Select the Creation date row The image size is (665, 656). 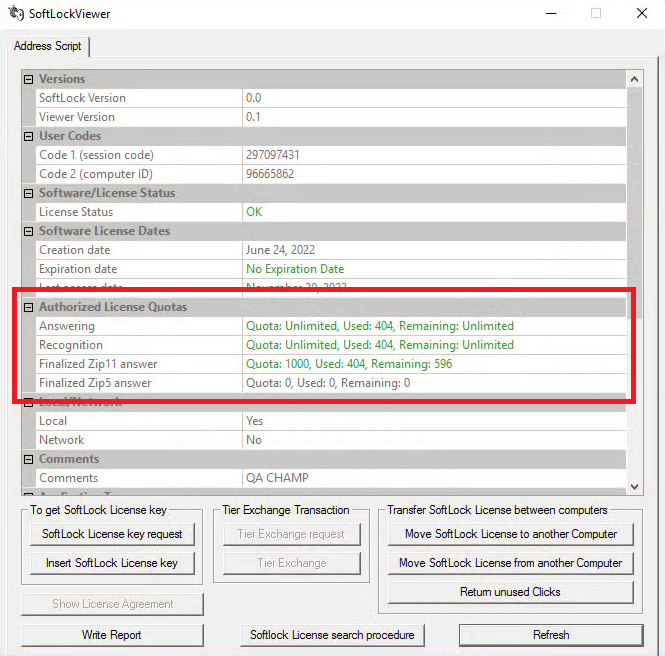[331, 250]
